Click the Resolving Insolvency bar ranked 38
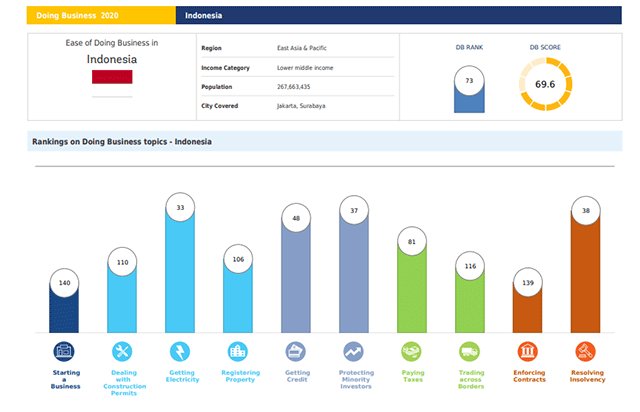 point(586,265)
